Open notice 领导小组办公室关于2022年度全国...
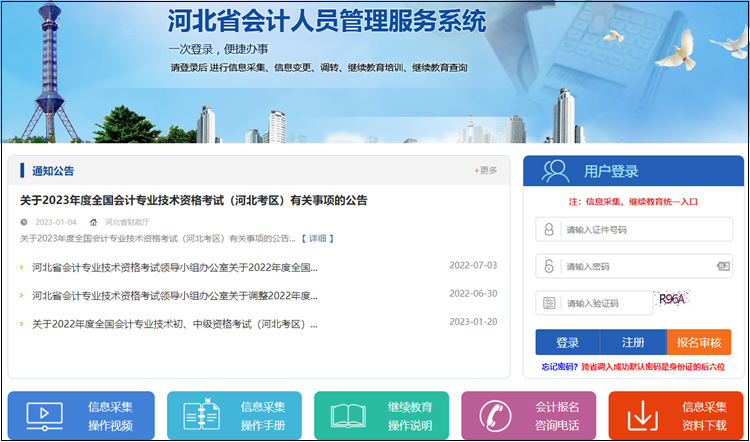Image resolution: width=750 pixels, height=442 pixels. coord(175,267)
